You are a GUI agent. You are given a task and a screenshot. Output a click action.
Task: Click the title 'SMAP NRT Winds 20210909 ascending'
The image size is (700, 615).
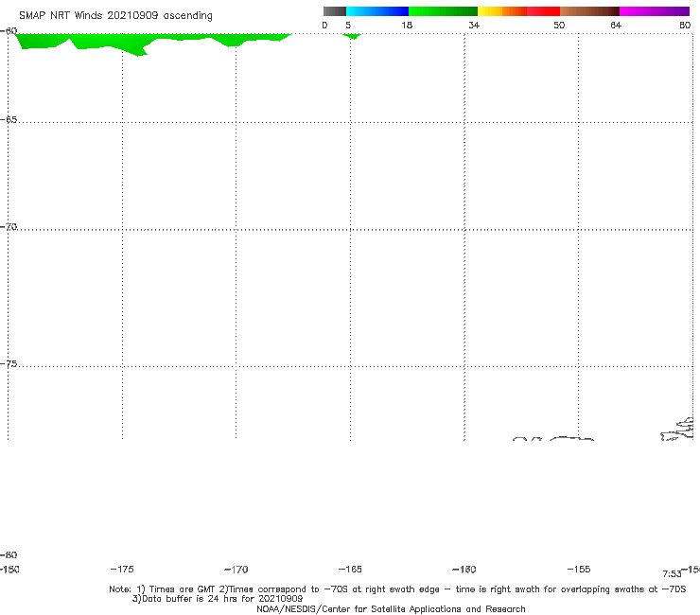(x=115, y=16)
